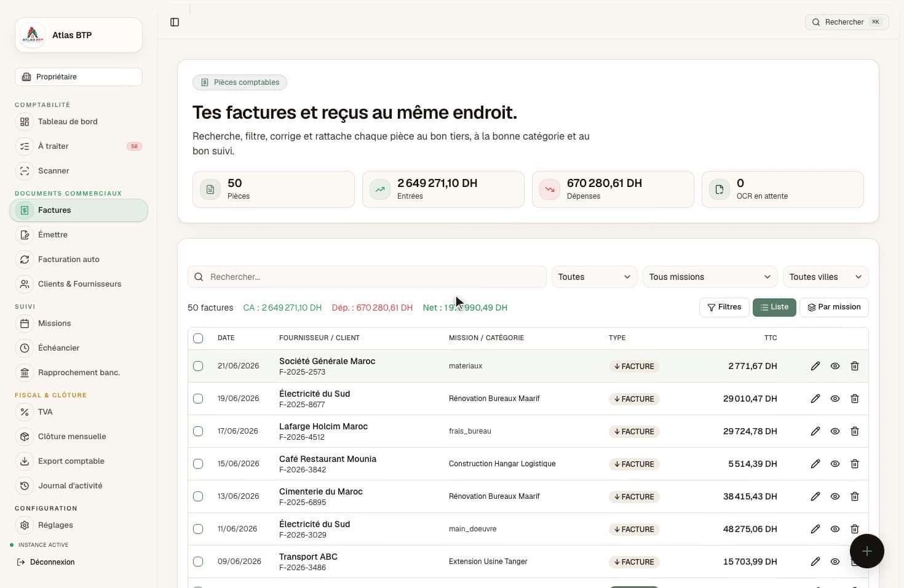This screenshot has width=904, height=588.
Task: Delete the Café Restaurant Mounia invoice
Action: pyautogui.click(x=855, y=464)
